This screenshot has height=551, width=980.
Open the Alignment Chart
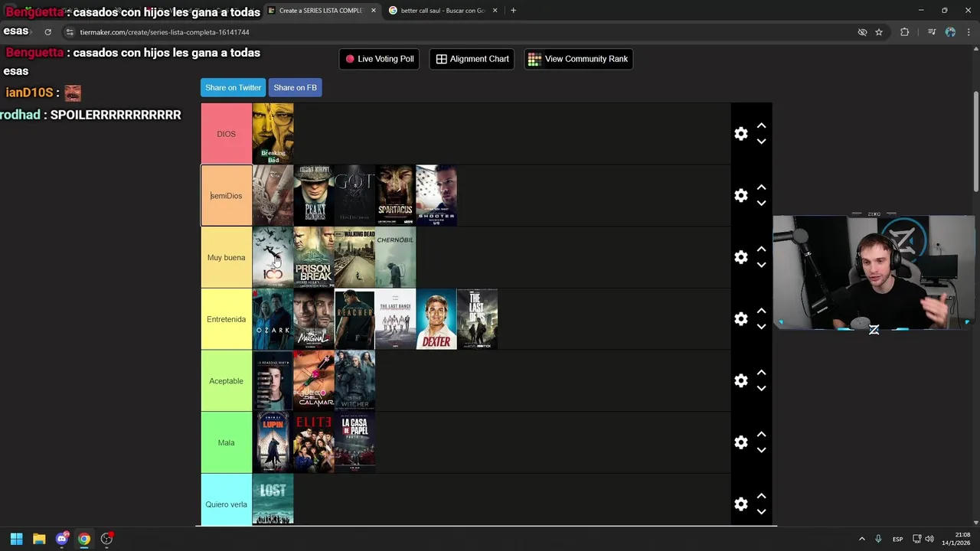(472, 59)
